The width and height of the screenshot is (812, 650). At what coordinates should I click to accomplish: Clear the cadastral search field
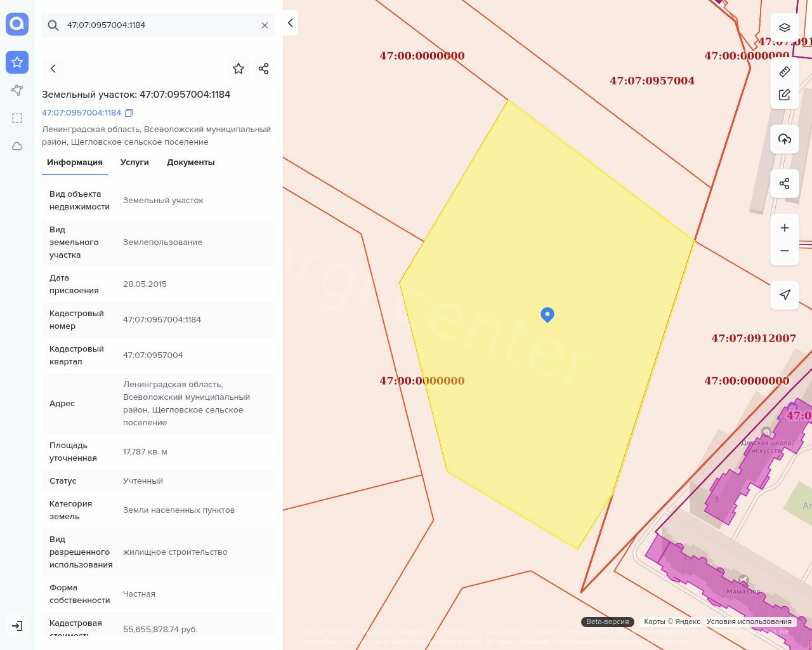click(265, 25)
